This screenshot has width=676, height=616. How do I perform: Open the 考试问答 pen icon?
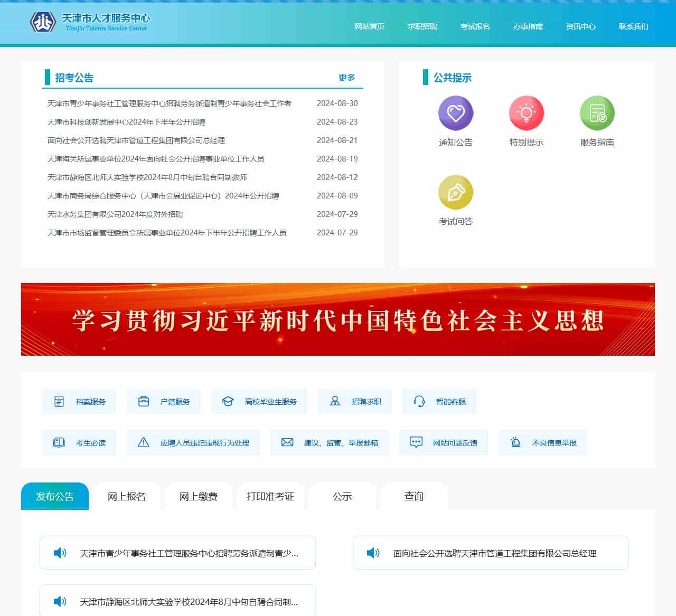[x=455, y=192]
